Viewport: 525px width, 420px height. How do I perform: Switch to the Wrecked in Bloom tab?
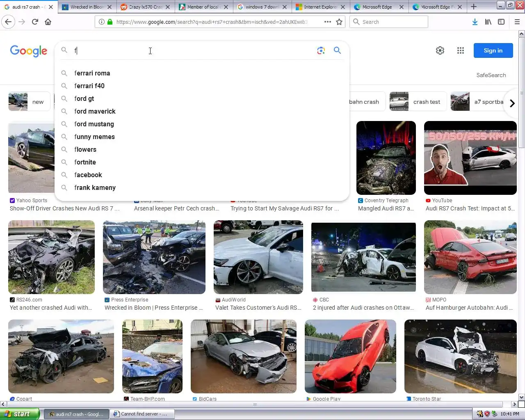tap(87, 7)
